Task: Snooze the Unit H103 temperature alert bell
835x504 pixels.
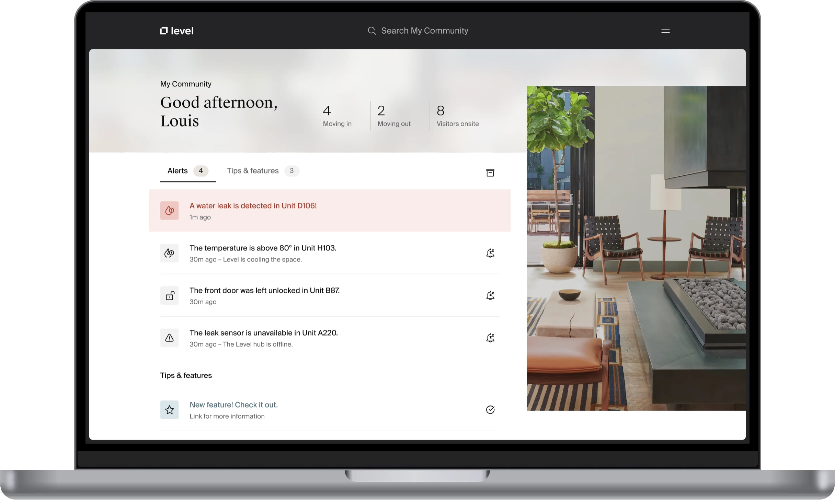Action: [x=490, y=253]
